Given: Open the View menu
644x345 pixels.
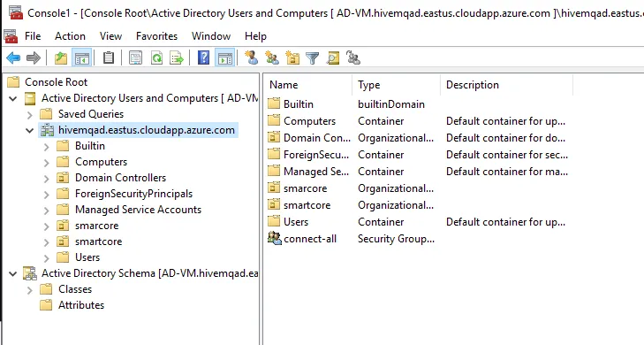Looking at the screenshot, I should [x=111, y=36].
